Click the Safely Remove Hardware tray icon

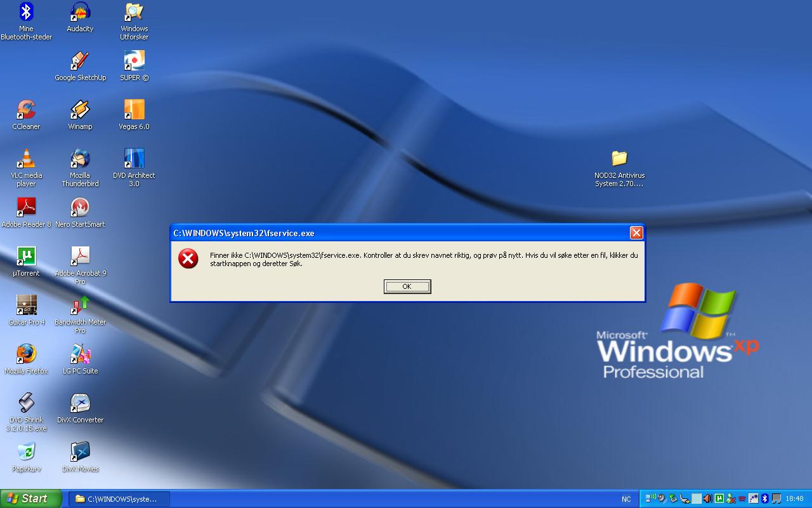[x=673, y=498]
